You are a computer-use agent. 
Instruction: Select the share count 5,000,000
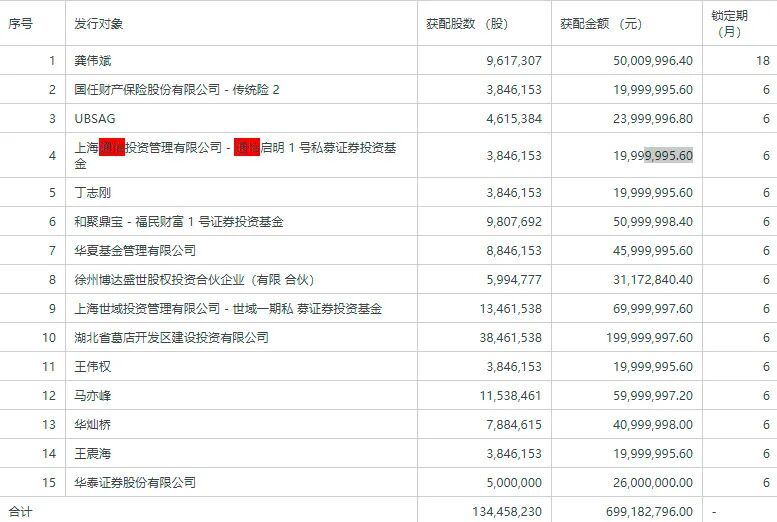[514, 483]
